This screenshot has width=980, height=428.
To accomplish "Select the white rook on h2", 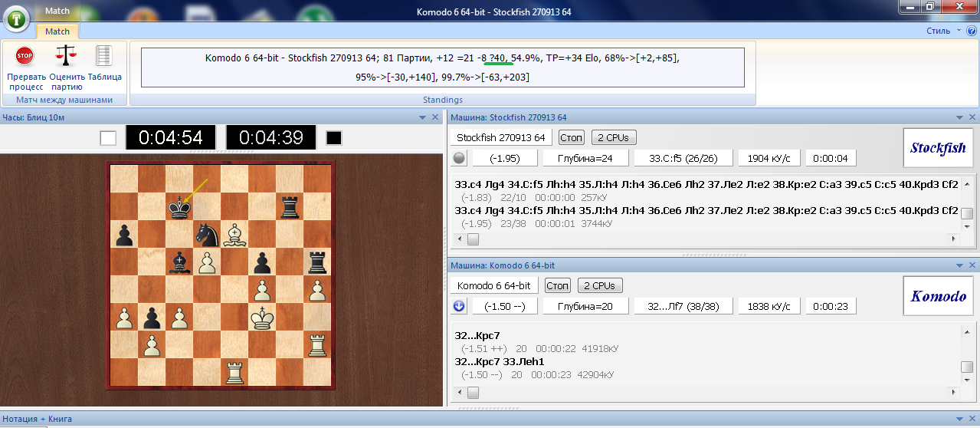I will (319, 345).
